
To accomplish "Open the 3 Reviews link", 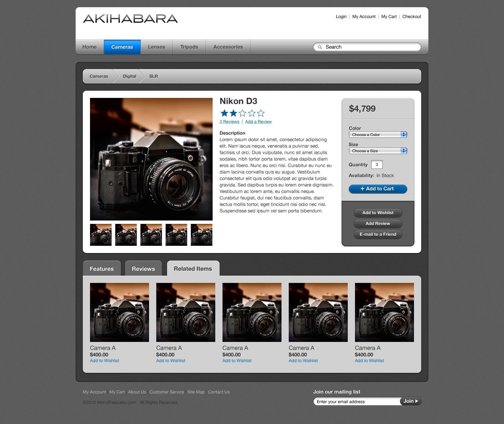I will tap(229, 122).
